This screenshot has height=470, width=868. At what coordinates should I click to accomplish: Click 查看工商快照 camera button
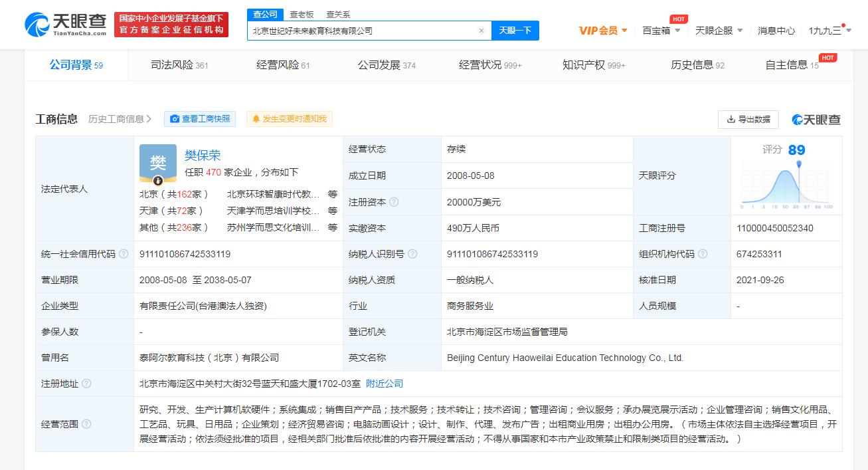click(x=200, y=119)
